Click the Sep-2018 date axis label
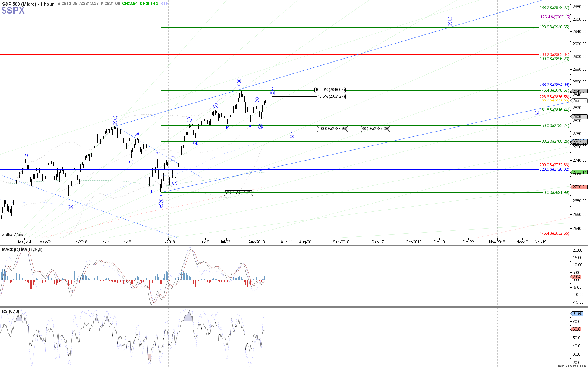The image size is (588, 368). [x=341, y=242]
